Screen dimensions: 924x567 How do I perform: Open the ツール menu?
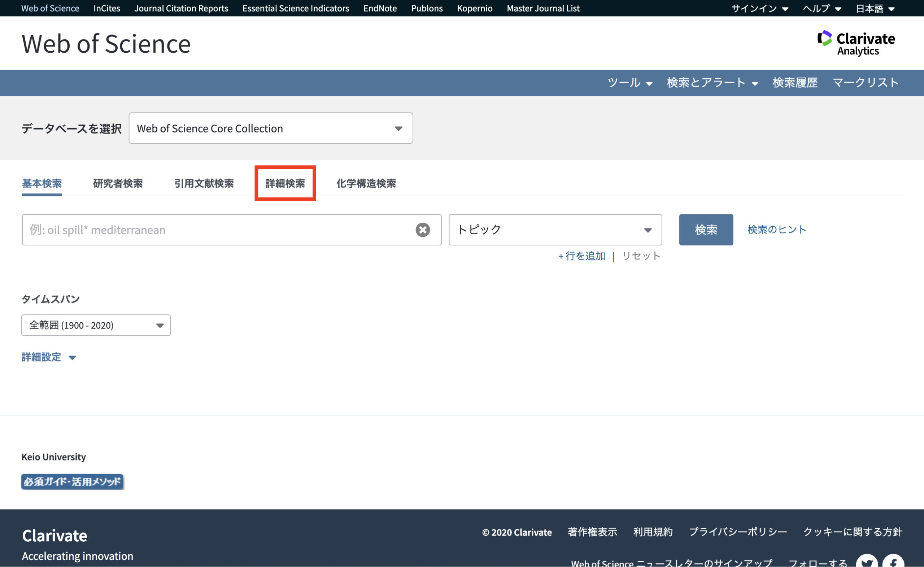[x=629, y=83]
